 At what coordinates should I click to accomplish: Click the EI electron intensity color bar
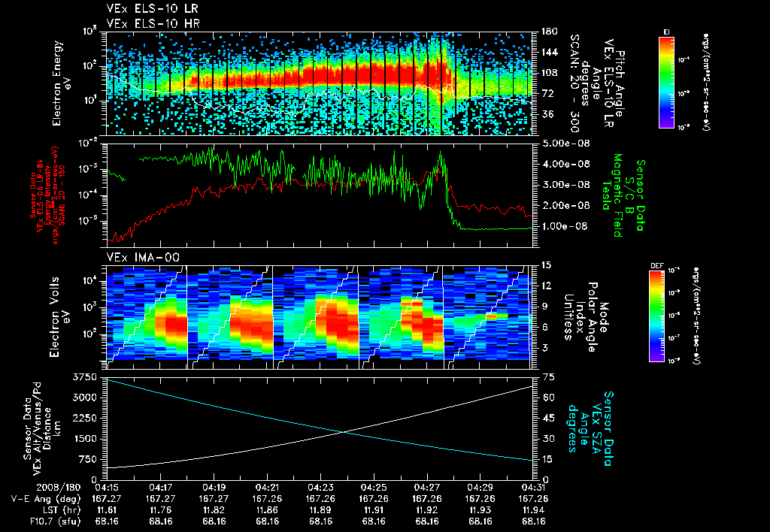pyautogui.click(x=666, y=82)
